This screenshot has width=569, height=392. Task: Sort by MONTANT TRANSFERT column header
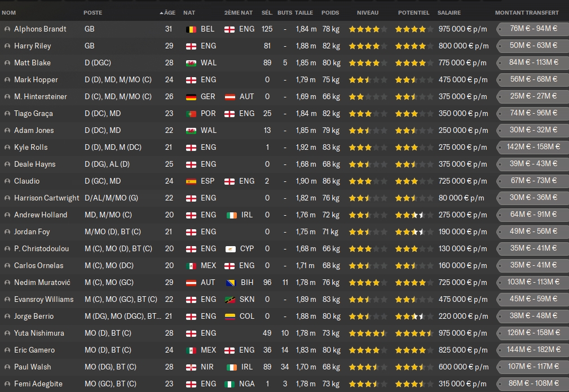(x=527, y=13)
